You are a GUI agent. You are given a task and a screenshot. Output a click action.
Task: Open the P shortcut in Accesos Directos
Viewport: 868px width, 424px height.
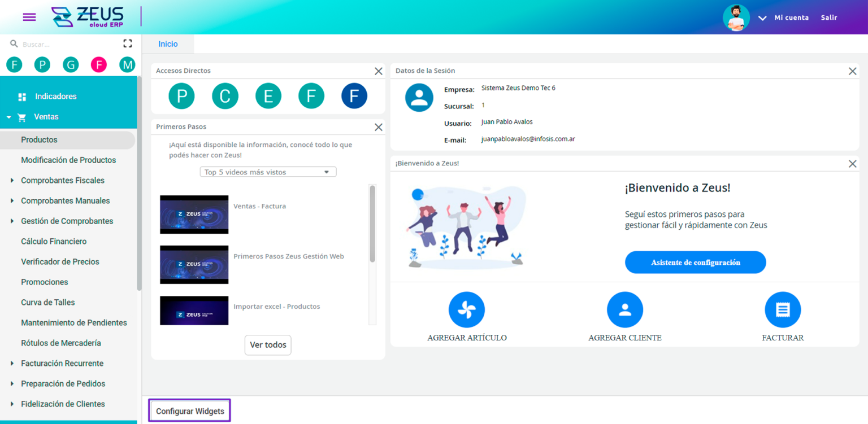click(181, 96)
